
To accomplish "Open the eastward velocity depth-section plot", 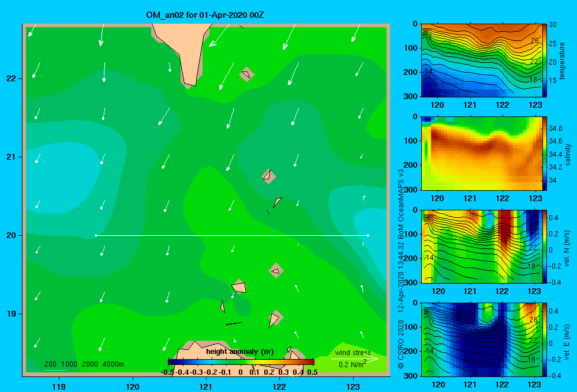I will [481, 340].
